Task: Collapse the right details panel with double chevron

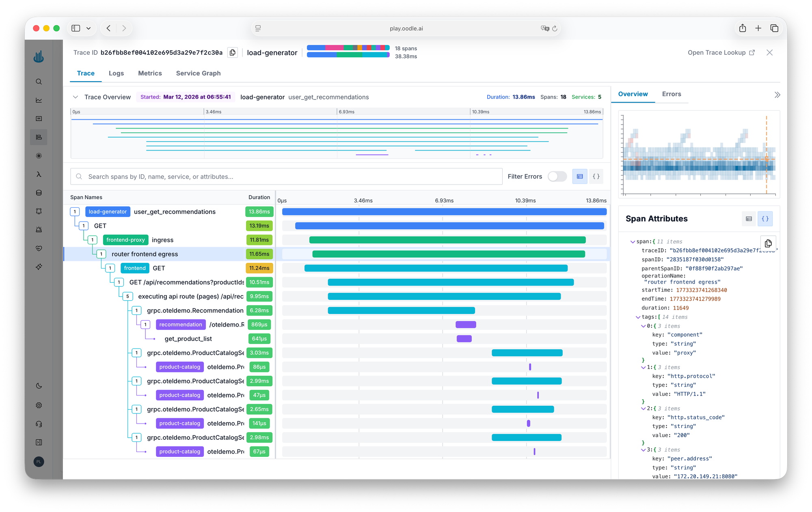Action: point(777,95)
